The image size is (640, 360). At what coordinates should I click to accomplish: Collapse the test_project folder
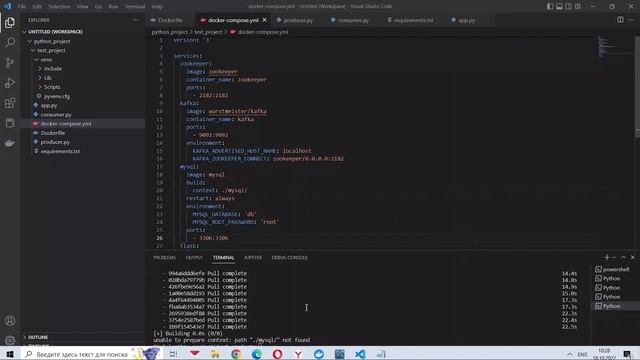click(51, 50)
